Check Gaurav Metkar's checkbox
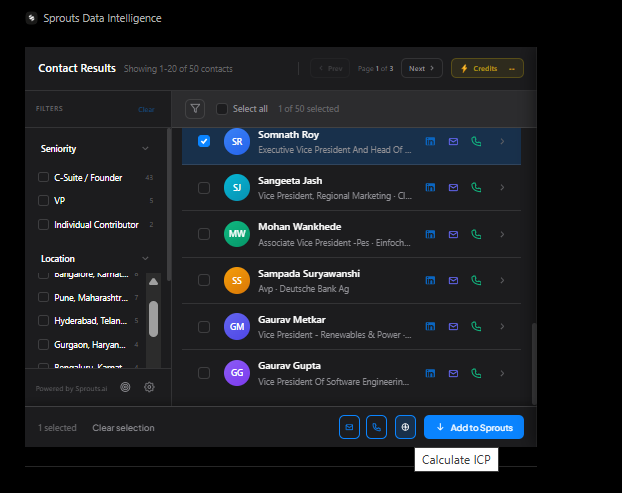This screenshot has width=622, height=493. pos(204,327)
